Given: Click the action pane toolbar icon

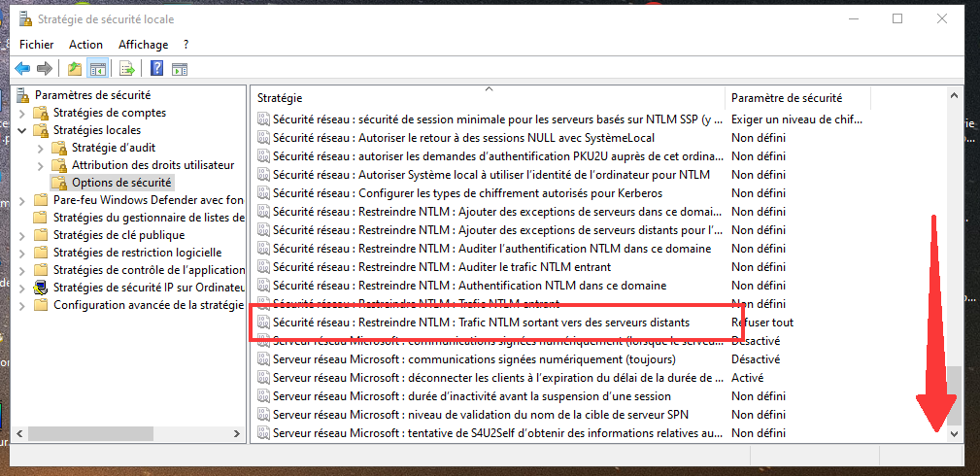Looking at the screenshot, I should pyautogui.click(x=180, y=69).
